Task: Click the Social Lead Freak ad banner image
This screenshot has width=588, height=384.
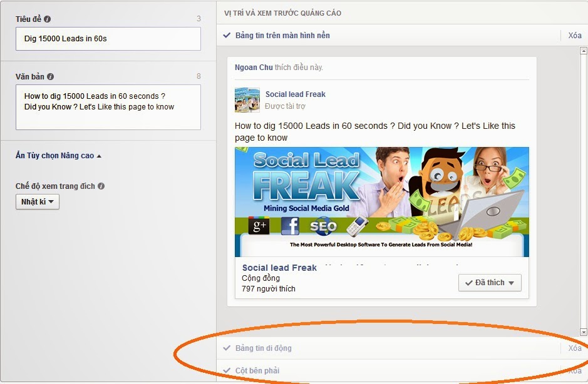Action: pos(382,202)
